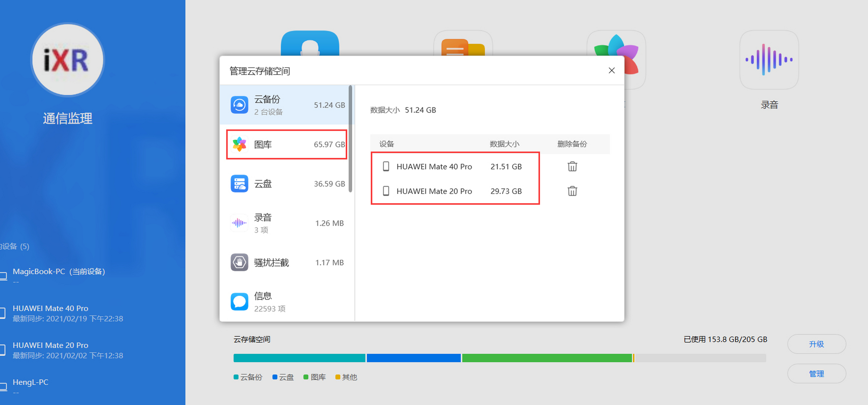Click the 录音 waveform icon in list
Viewport: 868px width, 405px height.
[x=239, y=223]
